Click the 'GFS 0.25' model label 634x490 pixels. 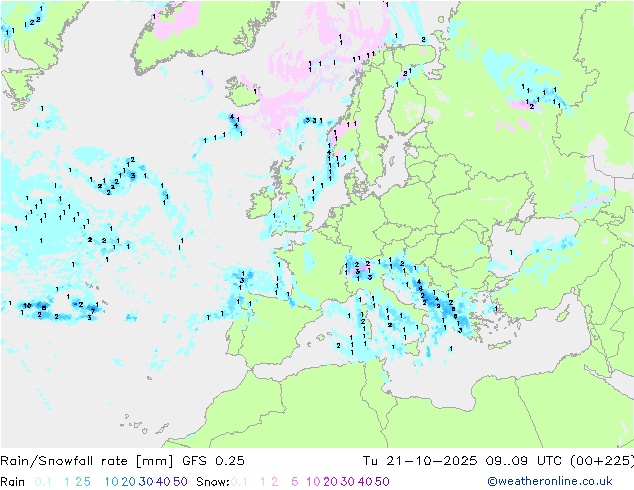[213, 461]
